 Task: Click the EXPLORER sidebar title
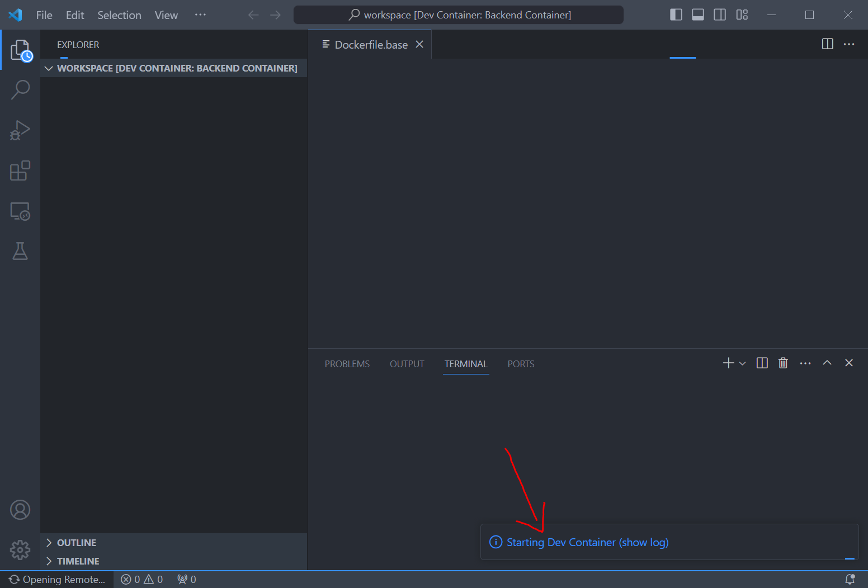click(78, 45)
